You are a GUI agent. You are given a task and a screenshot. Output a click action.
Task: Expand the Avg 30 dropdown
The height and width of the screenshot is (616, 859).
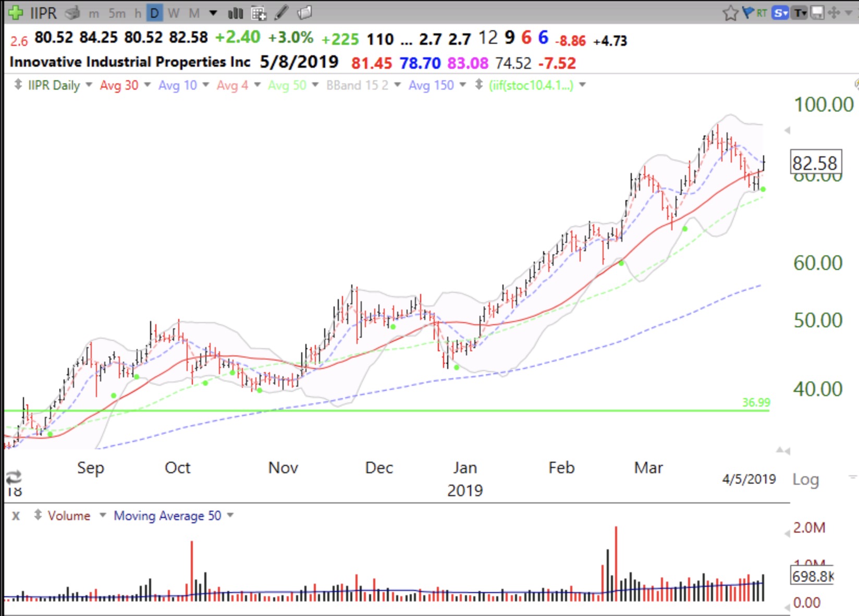tap(147, 84)
